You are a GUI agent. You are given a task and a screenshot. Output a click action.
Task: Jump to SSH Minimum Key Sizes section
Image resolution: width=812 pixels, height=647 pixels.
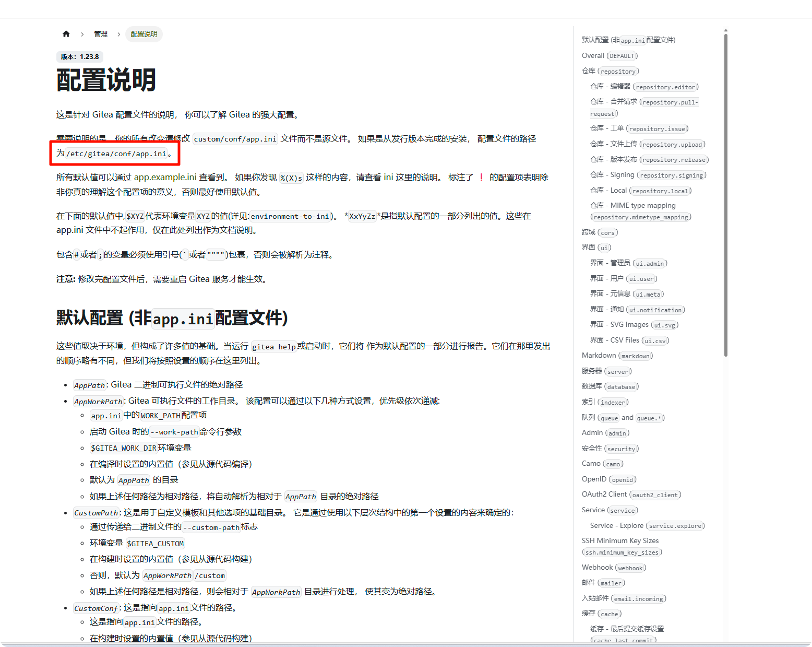(622, 546)
